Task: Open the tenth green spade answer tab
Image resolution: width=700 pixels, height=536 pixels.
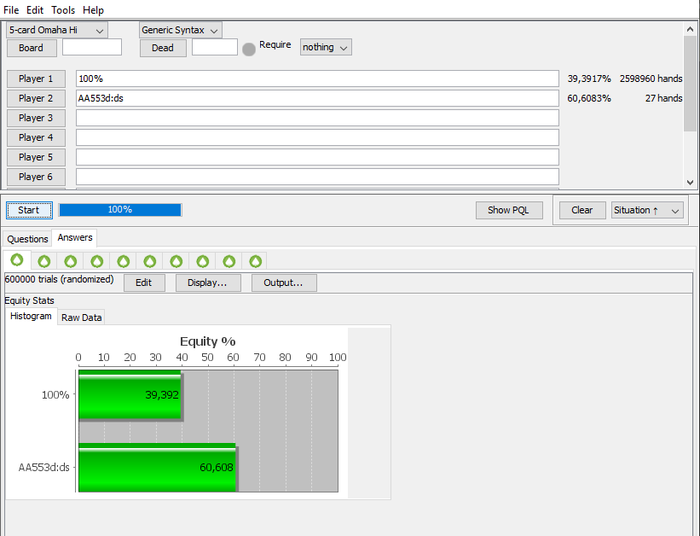Action: click(255, 261)
